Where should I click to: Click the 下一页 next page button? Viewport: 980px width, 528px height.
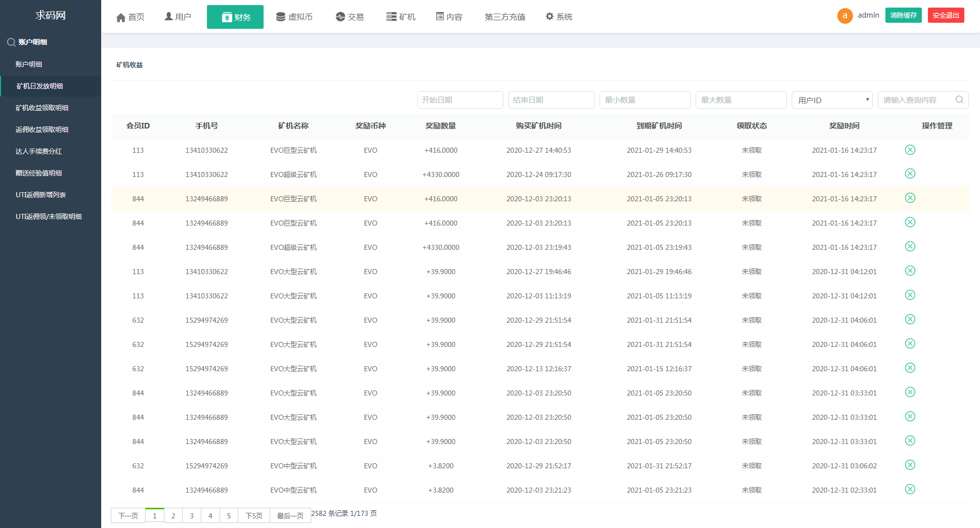[x=128, y=516]
